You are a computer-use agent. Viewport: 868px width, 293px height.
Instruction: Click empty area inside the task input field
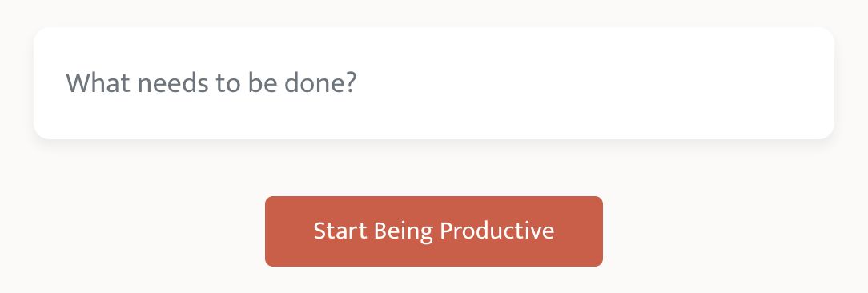tap(581, 83)
